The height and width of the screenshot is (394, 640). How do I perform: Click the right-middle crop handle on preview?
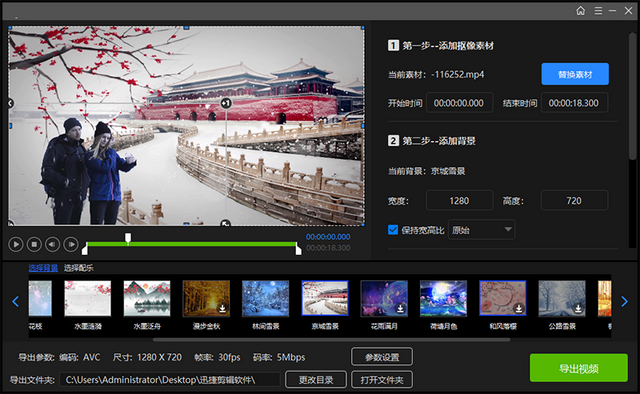363,126
